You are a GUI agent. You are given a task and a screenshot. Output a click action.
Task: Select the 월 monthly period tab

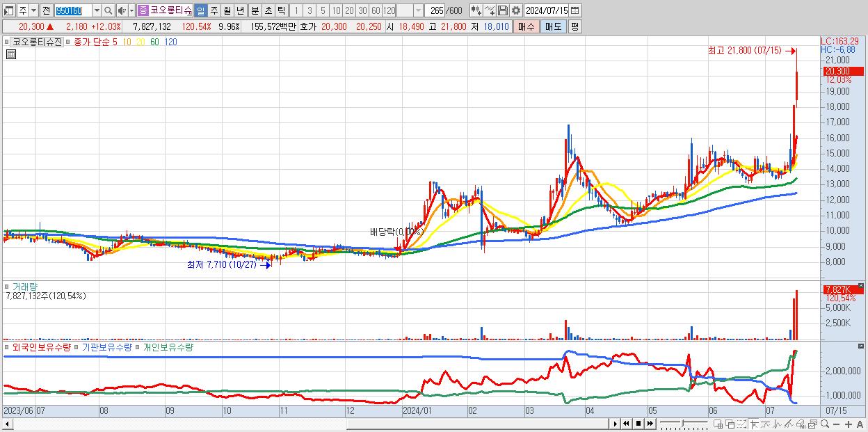[x=227, y=10]
